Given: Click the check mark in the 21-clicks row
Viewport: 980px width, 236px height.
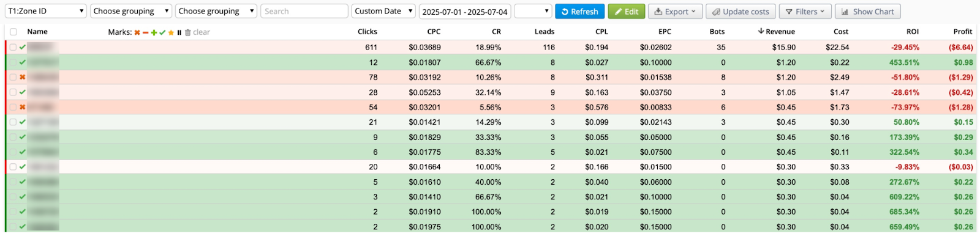Looking at the screenshot, I should pos(23,122).
